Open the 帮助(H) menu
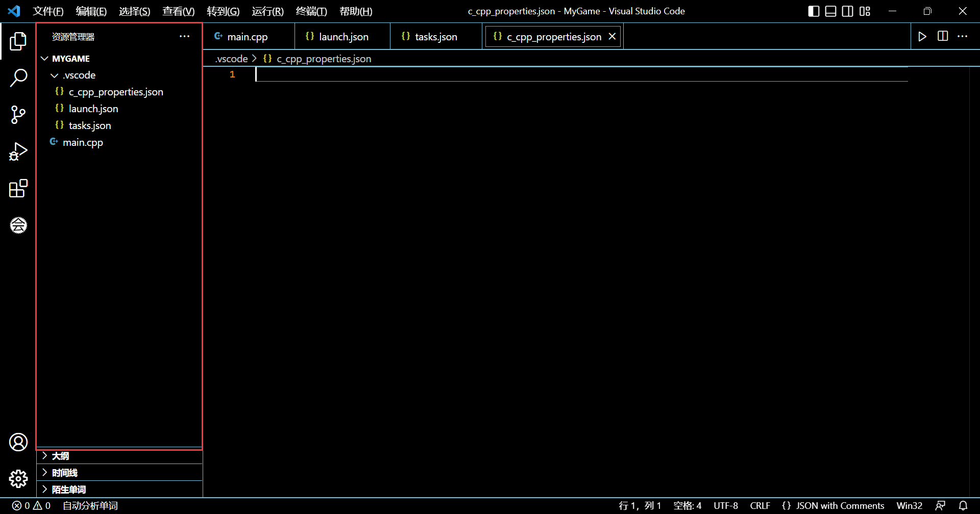This screenshot has width=980, height=514. coord(356,11)
